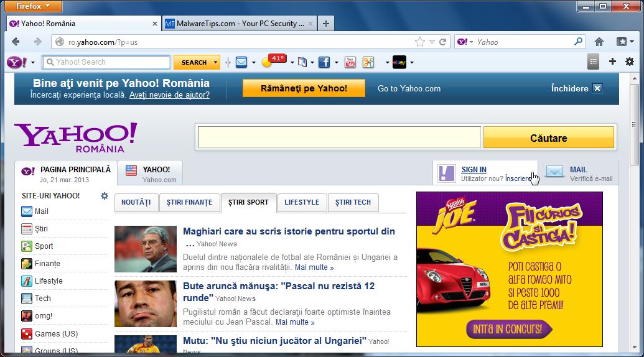The height and width of the screenshot is (357, 644).
Task: Click the Facebook toolbar icon
Action: click(x=324, y=62)
